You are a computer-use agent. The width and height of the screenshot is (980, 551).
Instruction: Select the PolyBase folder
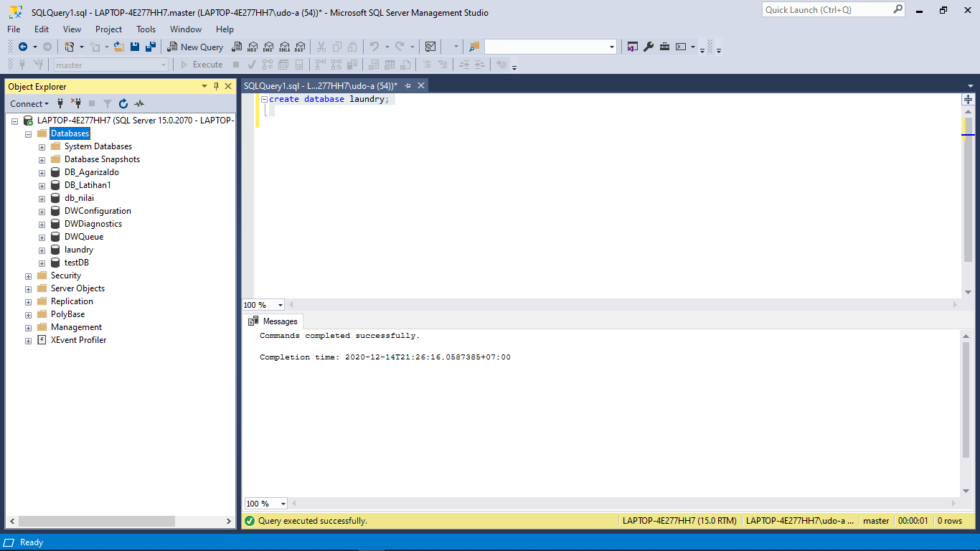pos(67,314)
